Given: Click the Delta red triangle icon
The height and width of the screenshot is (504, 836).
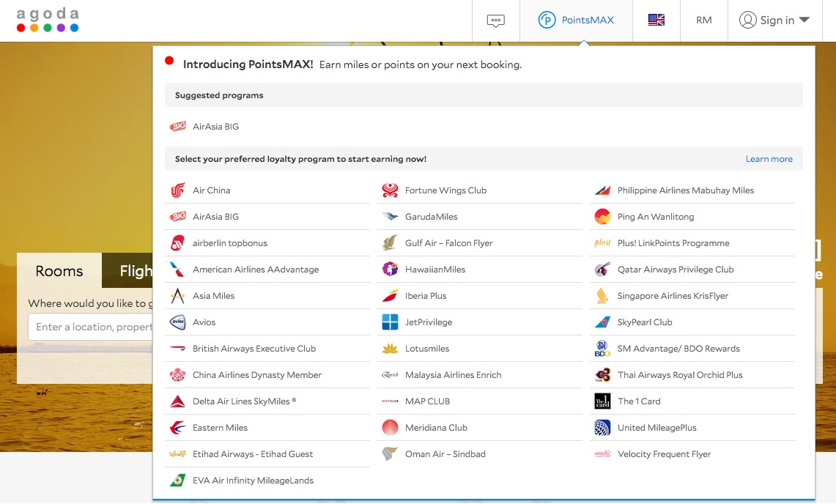Looking at the screenshot, I should tap(177, 401).
